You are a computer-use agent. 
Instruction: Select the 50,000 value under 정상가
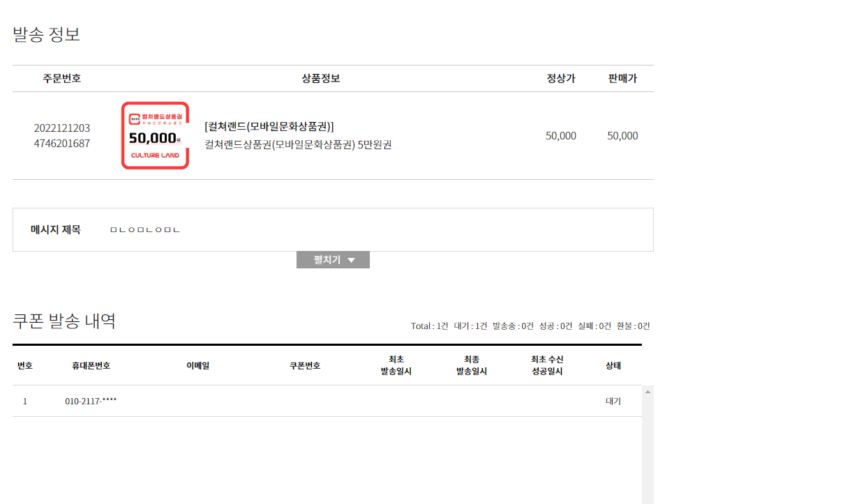(x=561, y=136)
